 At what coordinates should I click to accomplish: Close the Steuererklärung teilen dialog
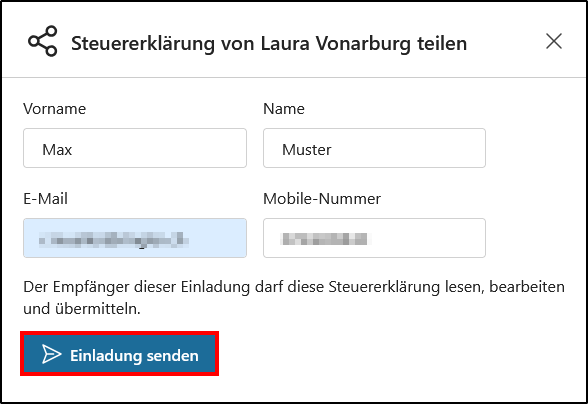(554, 41)
